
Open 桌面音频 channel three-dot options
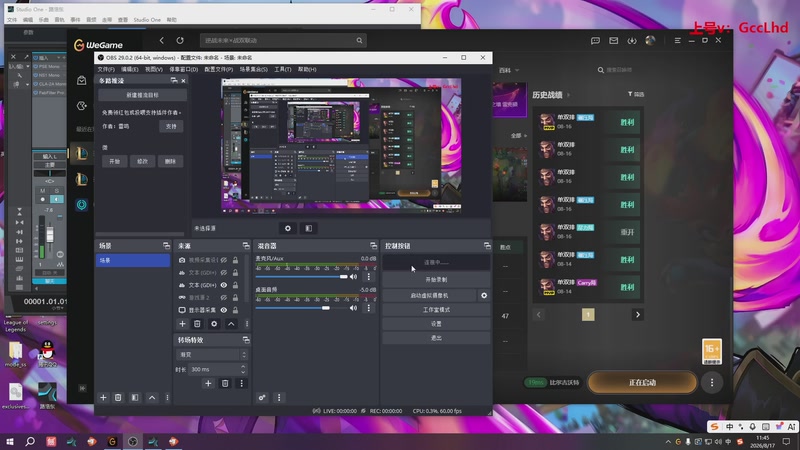click(369, 308)
